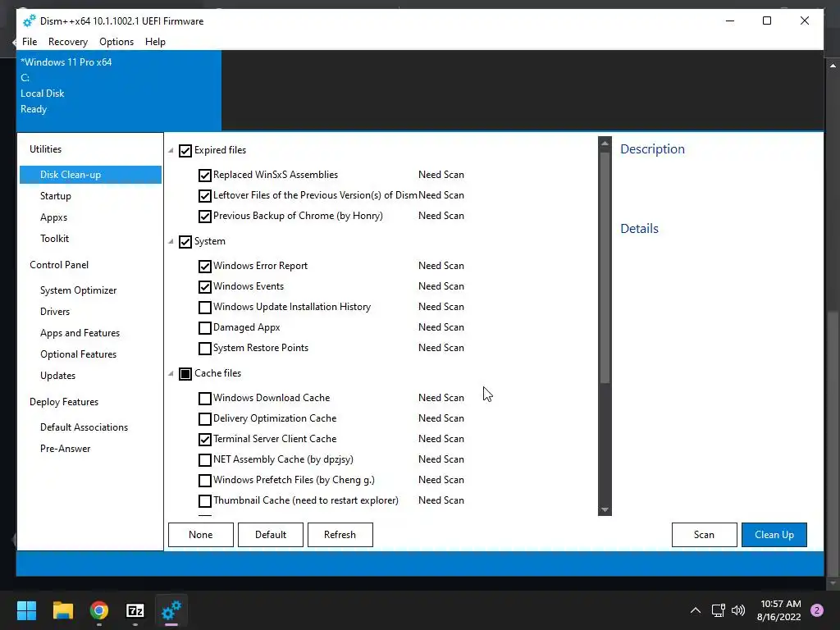This screenshot has width=840, height=630.
Task: Open Default Associations
Action: tap(84, 427)
